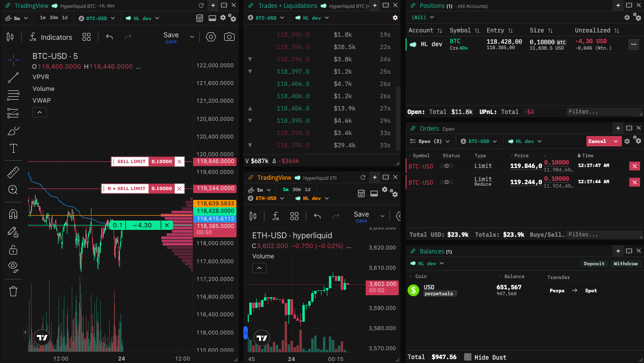644x363 pixels.
Task: Undo the last BTC chart action
Action: 110,37
